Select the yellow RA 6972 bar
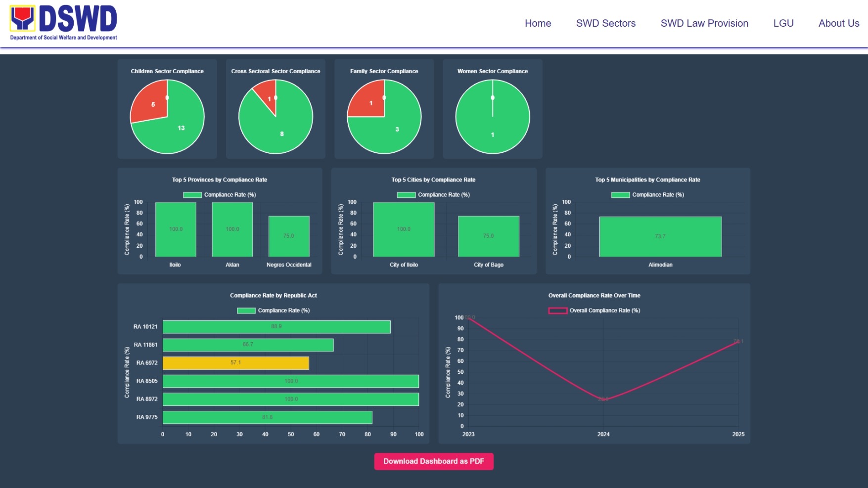 click(x=235, y=363)
